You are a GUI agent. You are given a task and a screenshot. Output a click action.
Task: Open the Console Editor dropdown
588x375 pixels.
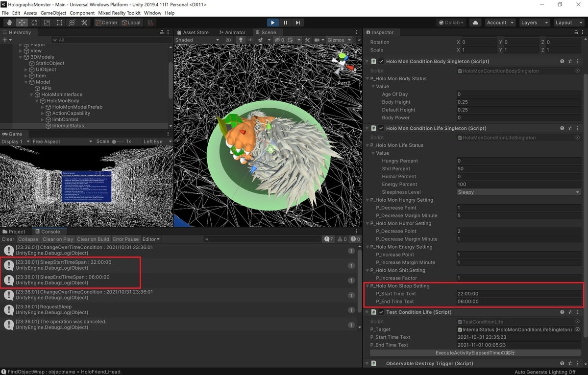pyautogui.click(x=151, y=239)
